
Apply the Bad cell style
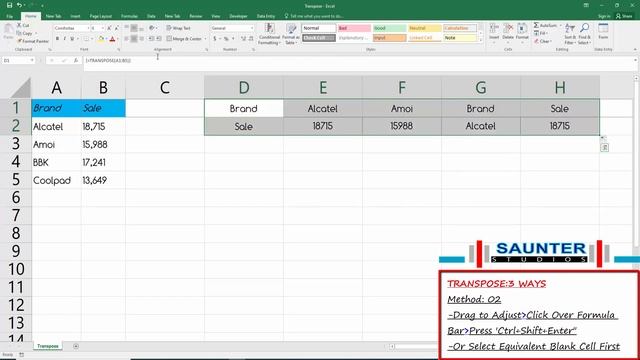click(x=354, y=28)
